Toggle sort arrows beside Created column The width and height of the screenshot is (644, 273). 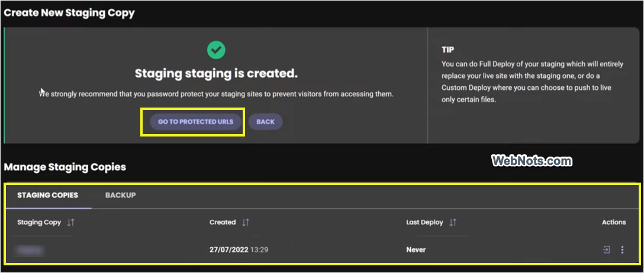click(246, 222)
